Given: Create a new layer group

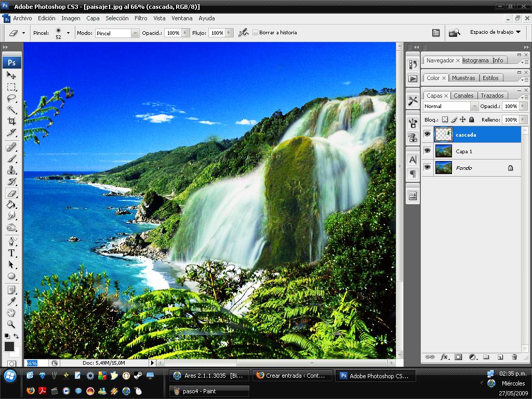Looking at the screenshot, I should tap(486, 357).
